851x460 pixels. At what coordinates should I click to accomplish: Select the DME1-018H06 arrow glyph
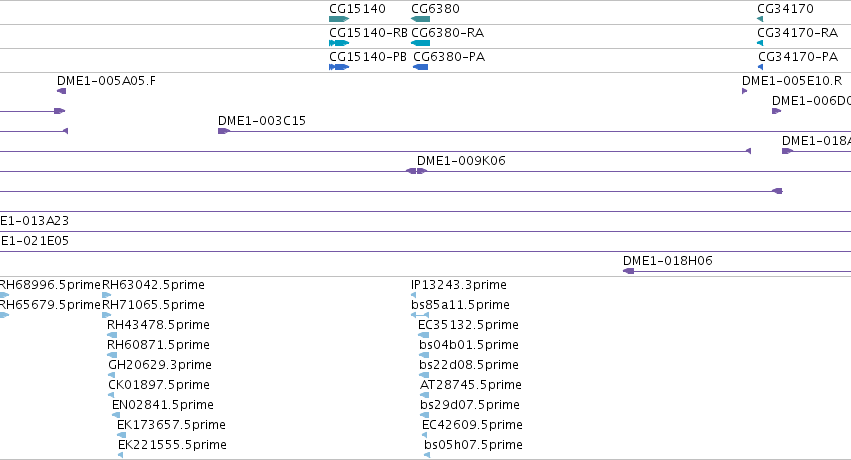coord(628,271)
